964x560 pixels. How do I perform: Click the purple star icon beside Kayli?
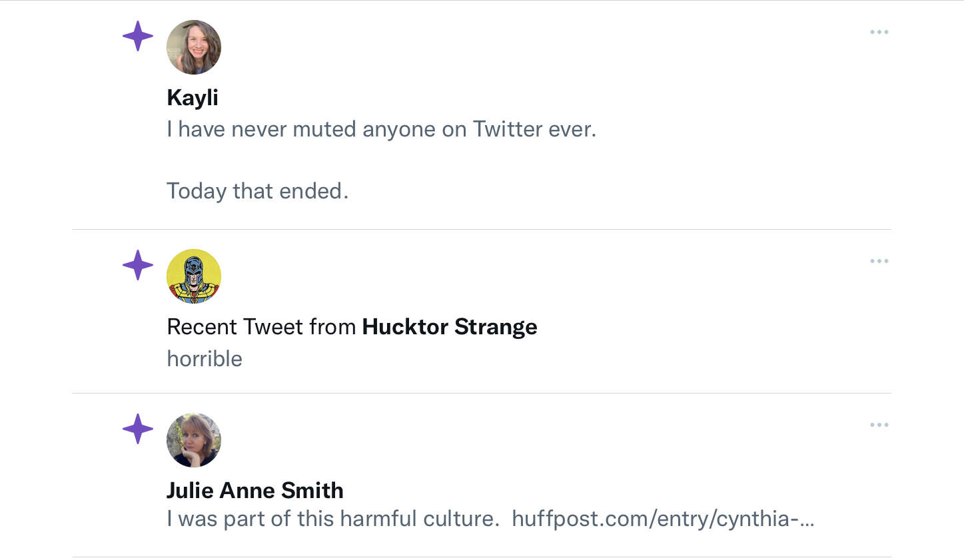coord(138,36)
